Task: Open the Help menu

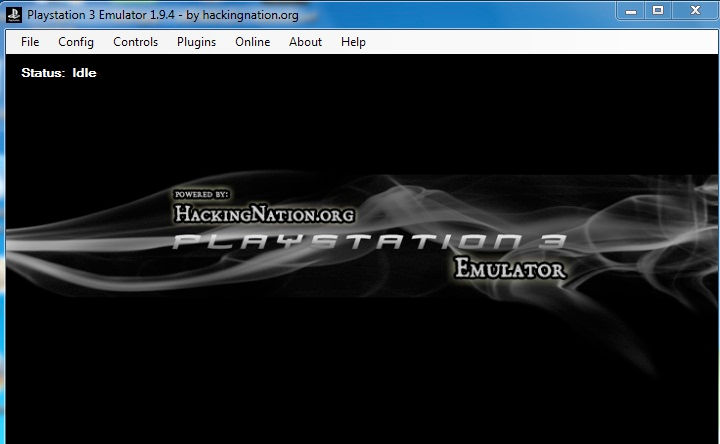Action: pyautogui.click(x=353, y=42)
